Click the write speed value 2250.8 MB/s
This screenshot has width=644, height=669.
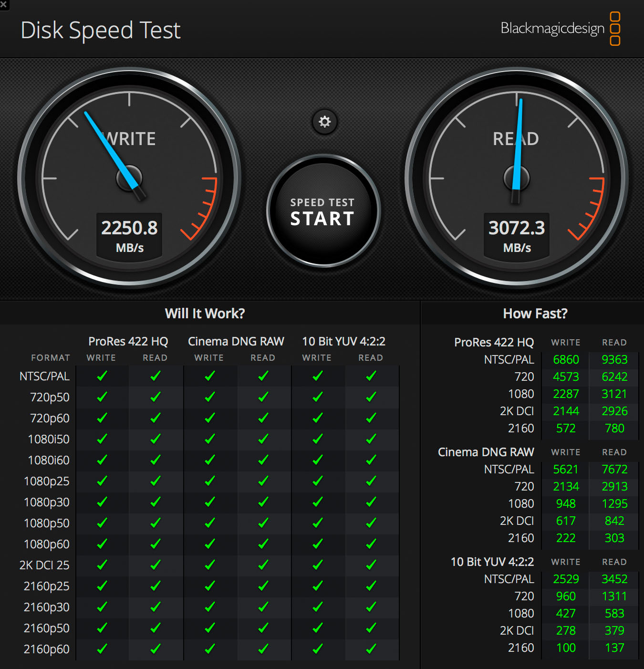coord(129,236)
